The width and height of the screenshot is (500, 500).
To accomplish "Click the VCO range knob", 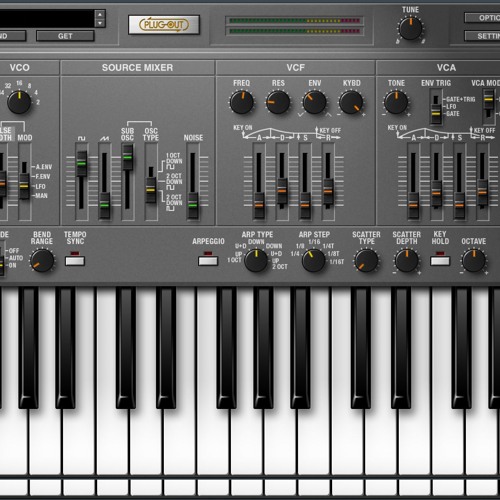I will [x=19, y=102].
